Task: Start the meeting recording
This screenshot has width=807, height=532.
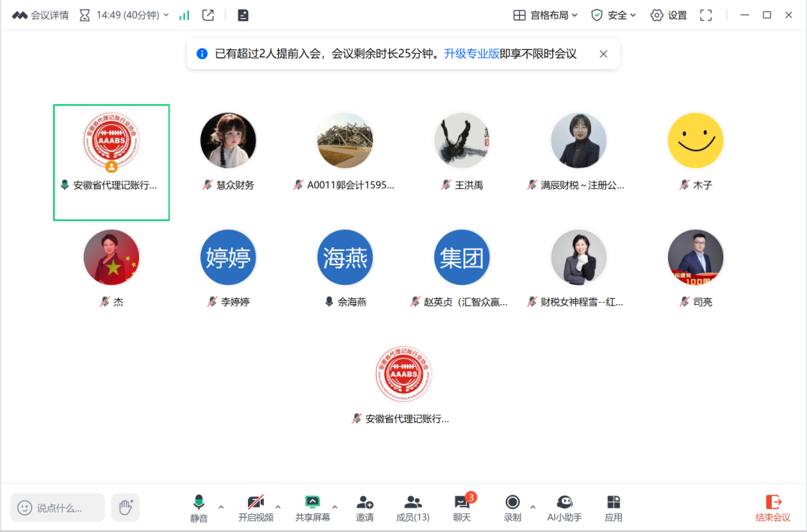Action: pos(513,508)
